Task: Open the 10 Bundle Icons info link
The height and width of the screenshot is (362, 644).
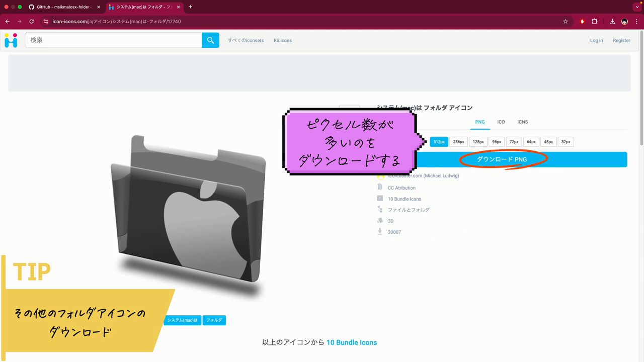Action: 405,199
